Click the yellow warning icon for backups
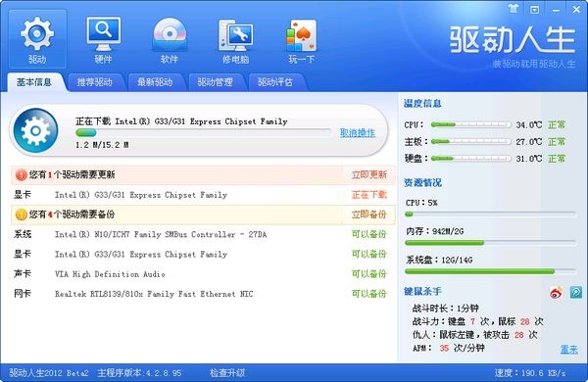This screenshot has width=588, height=382. point(21,215)
